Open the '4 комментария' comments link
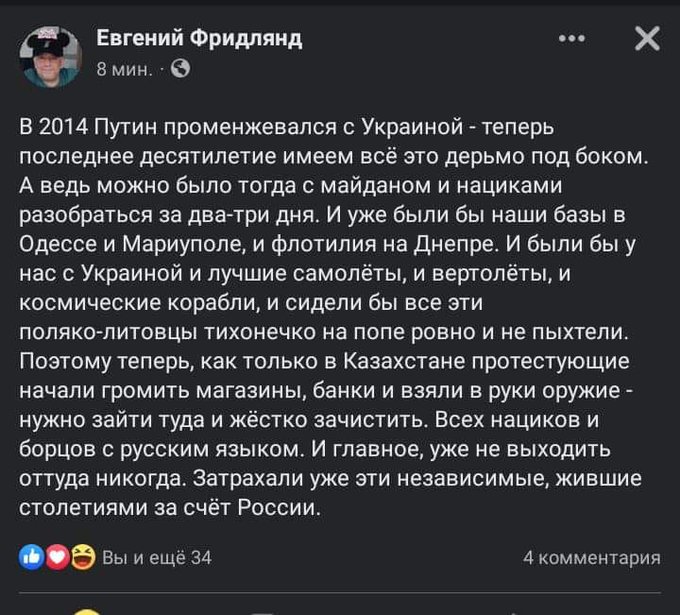Viewport: 680px width, 615px height. pos(591,558)
